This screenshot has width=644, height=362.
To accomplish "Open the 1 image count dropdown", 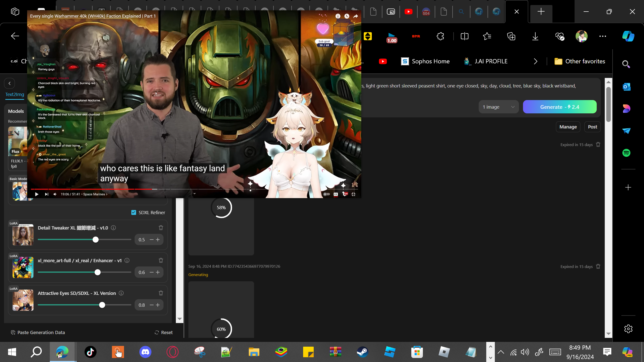I will pos(499,107).
